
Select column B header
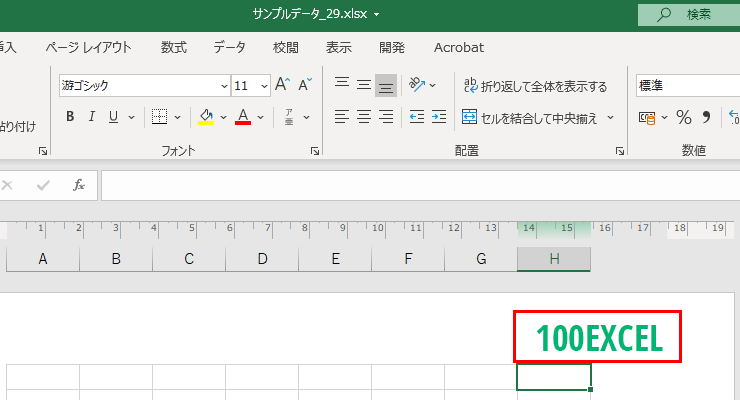pos(116,259)
